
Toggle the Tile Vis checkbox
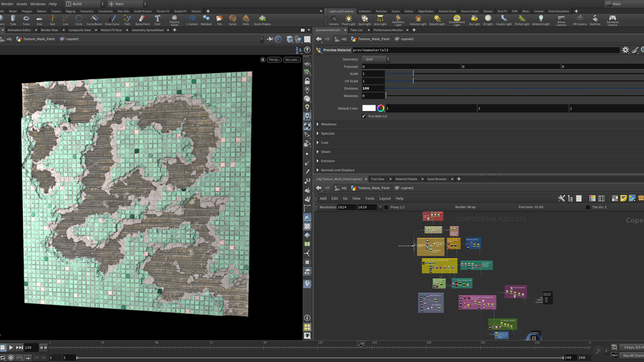tap(587, 207)
